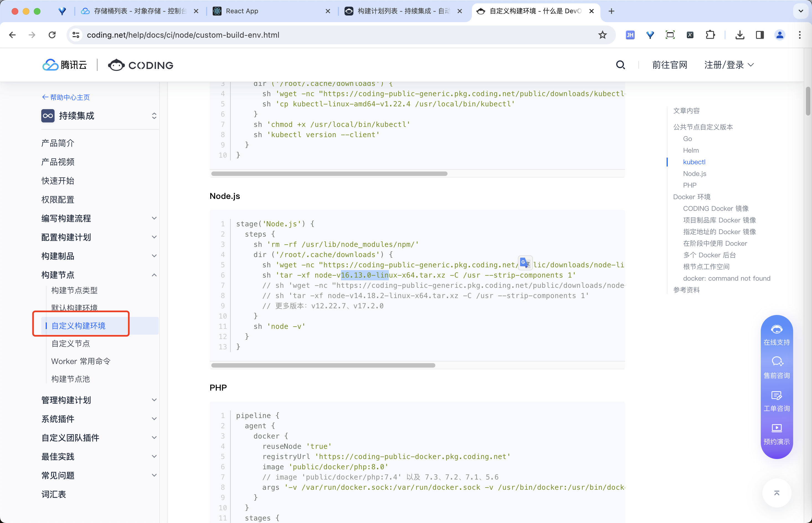
Task: Reload the page with refresh icon
Action: 52,35
